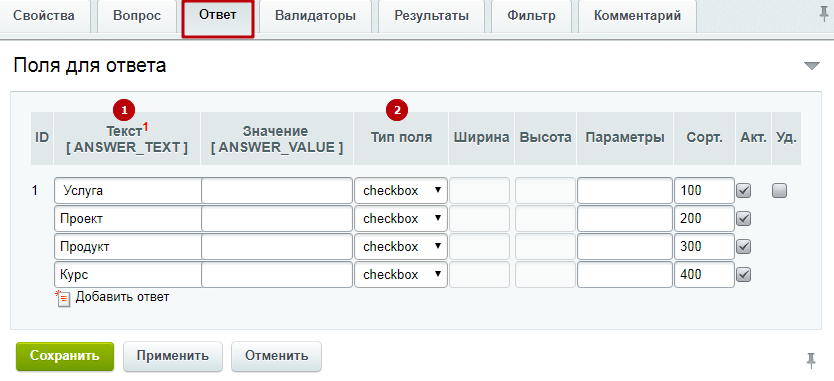
Task: Click the 'Сорт.' column header
Action: click(x=704, y=137)
